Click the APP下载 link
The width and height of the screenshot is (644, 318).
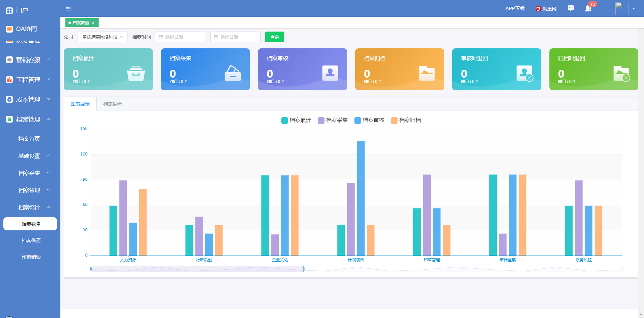click(515, 8)
